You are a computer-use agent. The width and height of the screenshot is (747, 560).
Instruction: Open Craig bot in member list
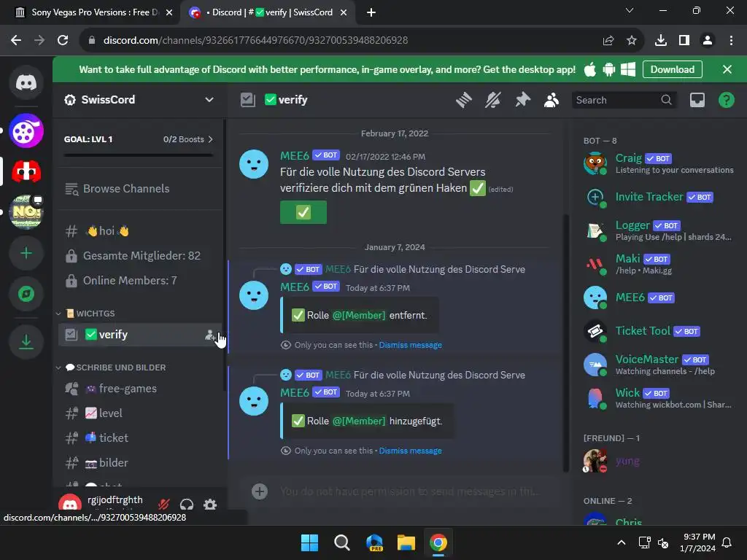(659, 163)
